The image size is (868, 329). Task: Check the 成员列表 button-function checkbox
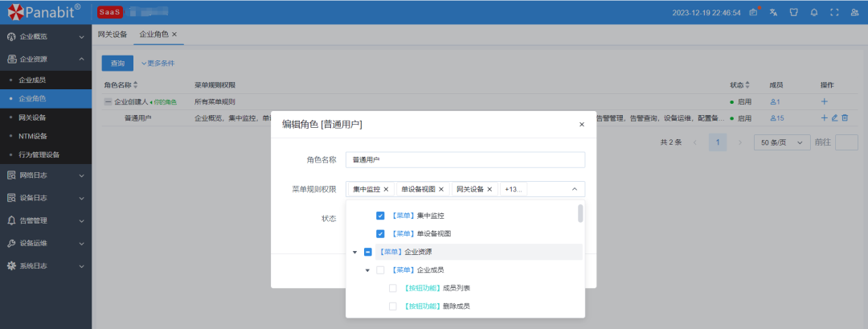(393, 288)
